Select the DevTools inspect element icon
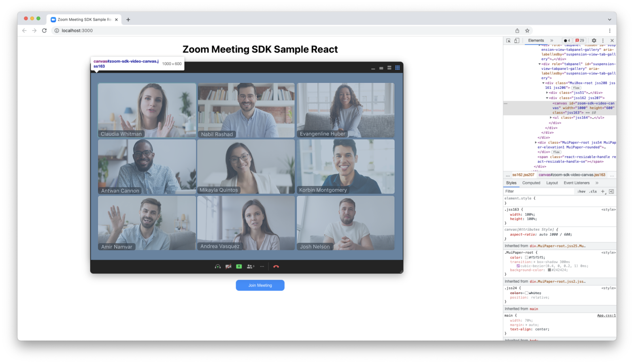 pos(509,40)
